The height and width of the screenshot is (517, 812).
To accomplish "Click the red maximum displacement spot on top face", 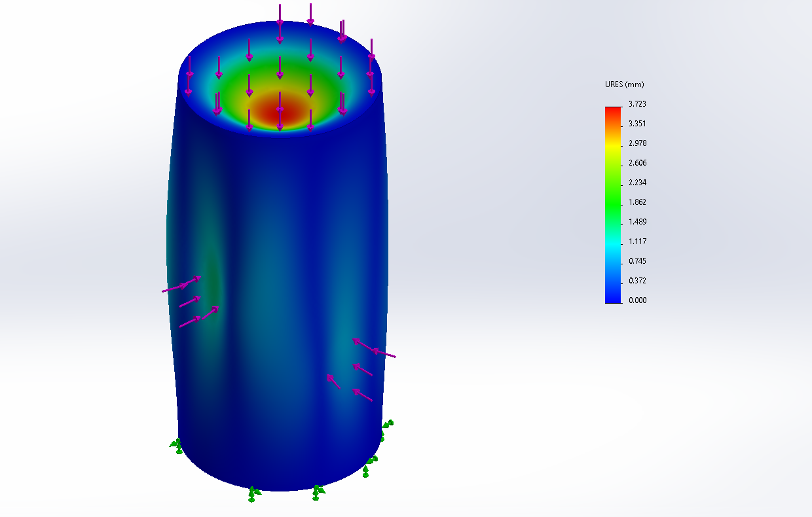I will [x=280, y=113].
